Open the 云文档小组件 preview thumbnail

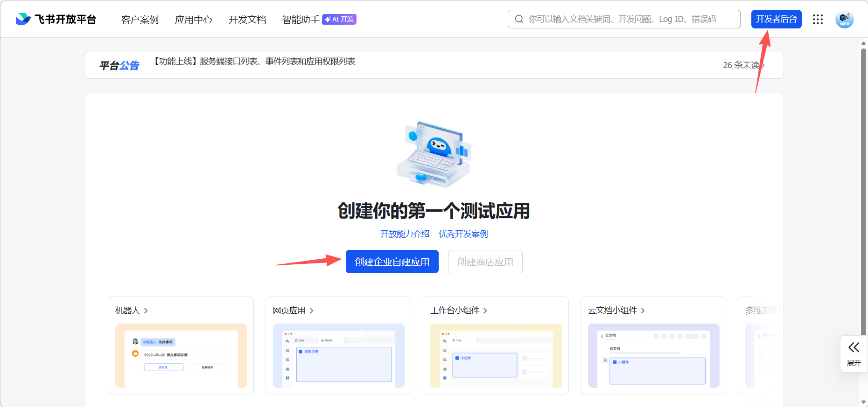pos(654,356)
